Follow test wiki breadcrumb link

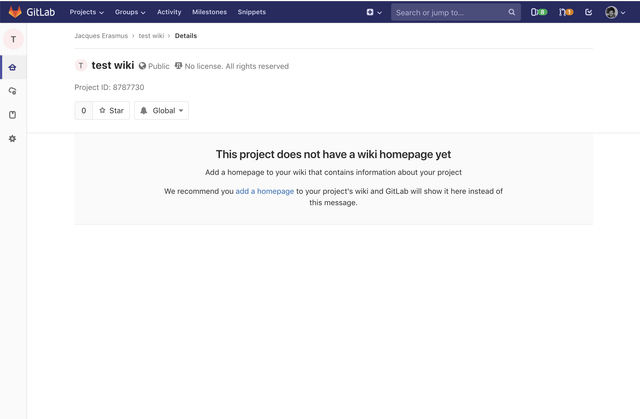[x=151, y=36]
